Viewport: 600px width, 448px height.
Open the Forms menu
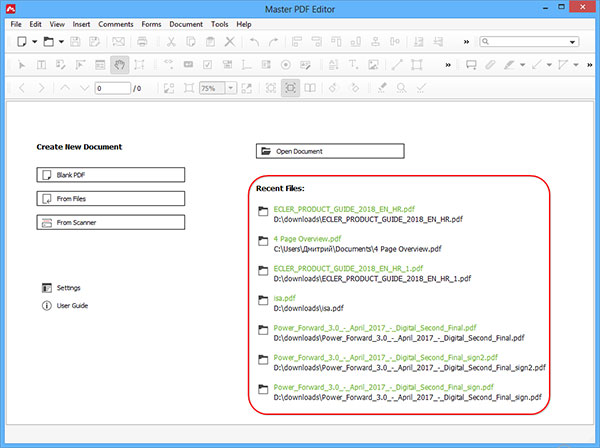pyautogui.click(x=149, y=22)
